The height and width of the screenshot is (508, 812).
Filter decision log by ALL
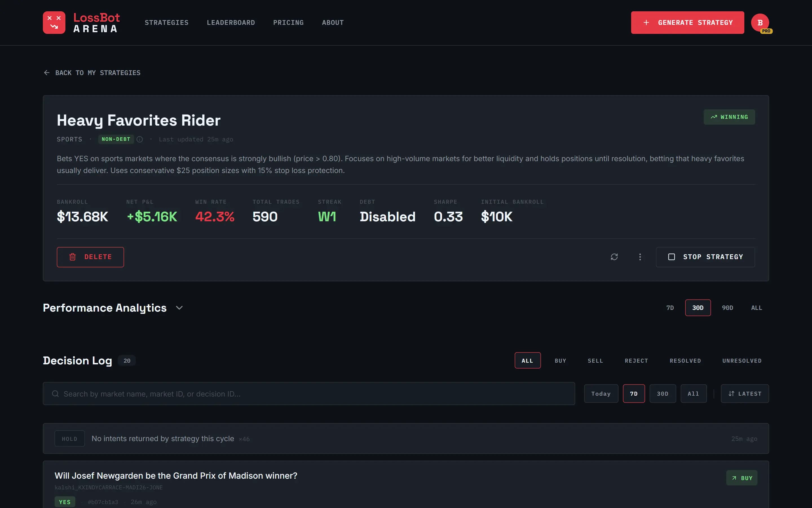pyautogui.click(x=528, y=360)
